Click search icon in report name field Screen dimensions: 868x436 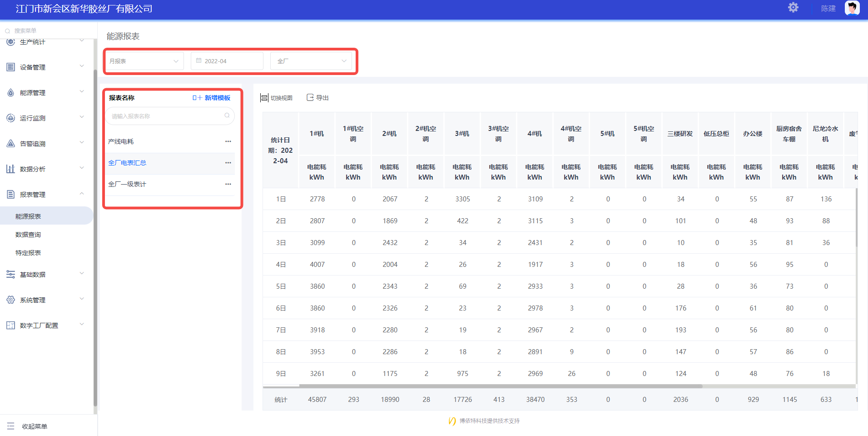[227, 116]
